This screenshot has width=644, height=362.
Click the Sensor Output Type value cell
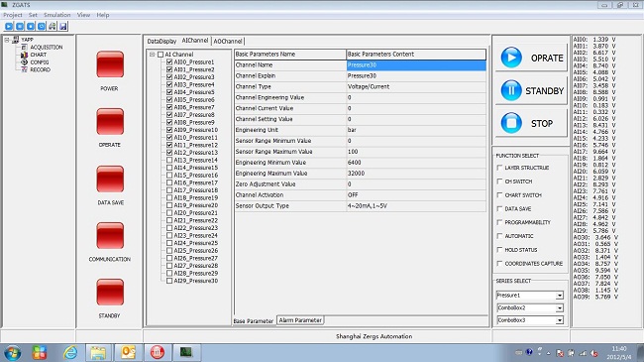416,206
